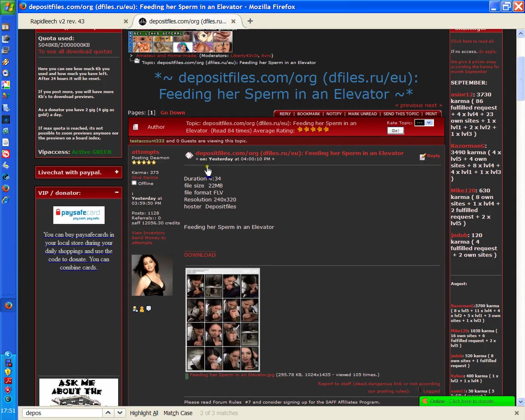Click the paysafecard logo
The width and height of the screenshot is (525, 420).
click(x=79, y=215)
